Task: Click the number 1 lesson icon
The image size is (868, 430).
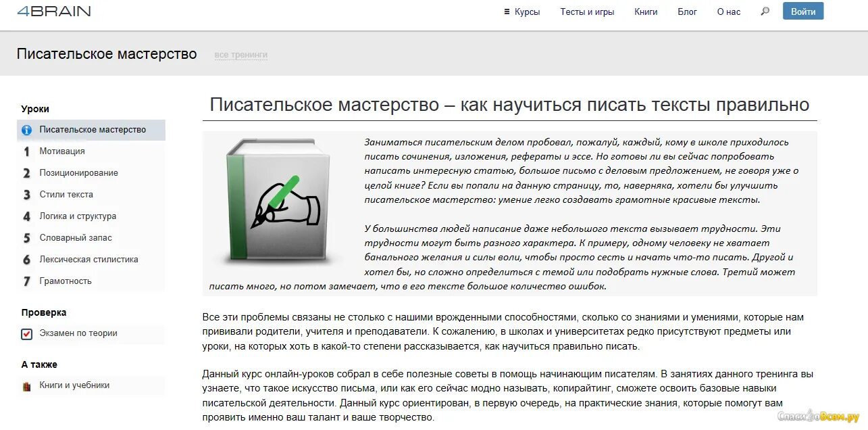Action: 26,151
